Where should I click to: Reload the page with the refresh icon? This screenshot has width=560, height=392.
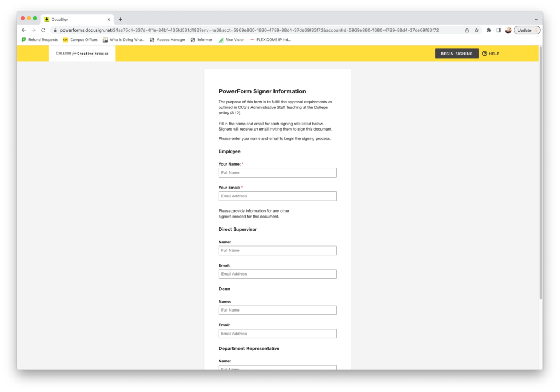(43, 30)
